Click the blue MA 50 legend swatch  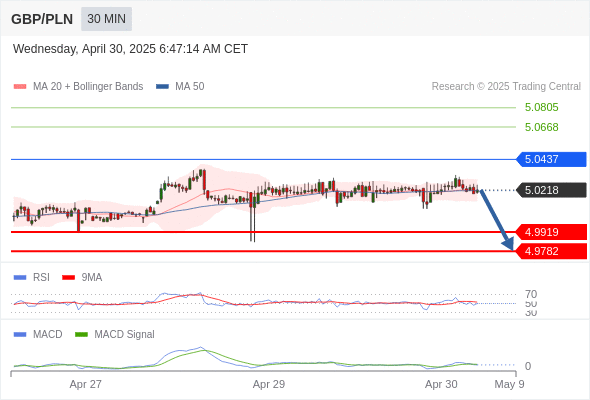pos(162,87)
